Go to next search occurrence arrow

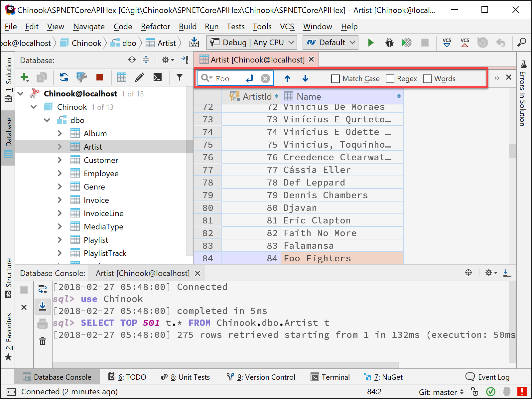pos(305,78)
